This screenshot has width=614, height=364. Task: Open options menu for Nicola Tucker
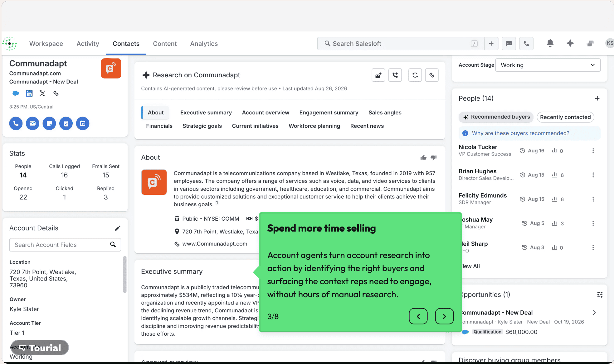593,151
